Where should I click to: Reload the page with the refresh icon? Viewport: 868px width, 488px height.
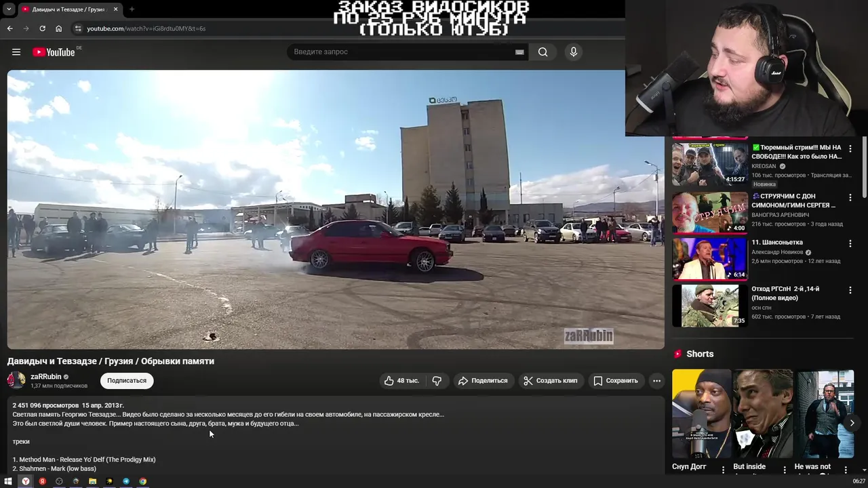[42, 28]
